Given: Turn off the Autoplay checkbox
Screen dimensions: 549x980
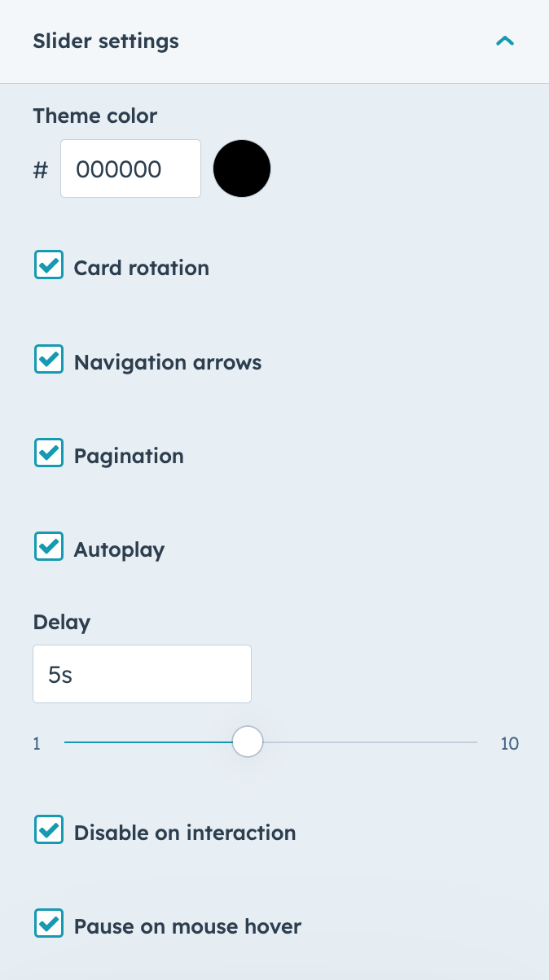Looking at the screenshot, I should [x=49, y=546].
